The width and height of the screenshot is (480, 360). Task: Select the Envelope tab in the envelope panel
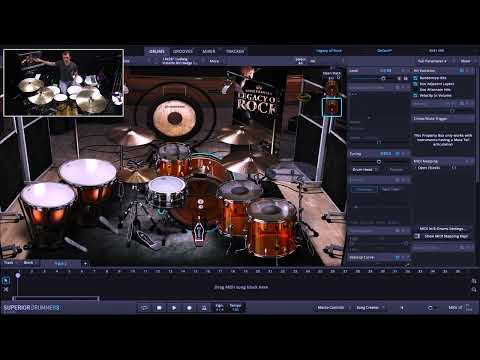click(x=364, y=189)
